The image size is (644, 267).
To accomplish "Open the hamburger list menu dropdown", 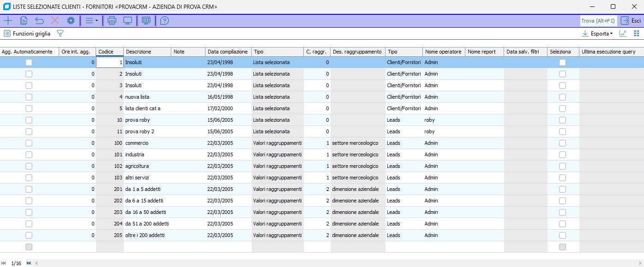I will pyautogui.click(x=91, y=20).
